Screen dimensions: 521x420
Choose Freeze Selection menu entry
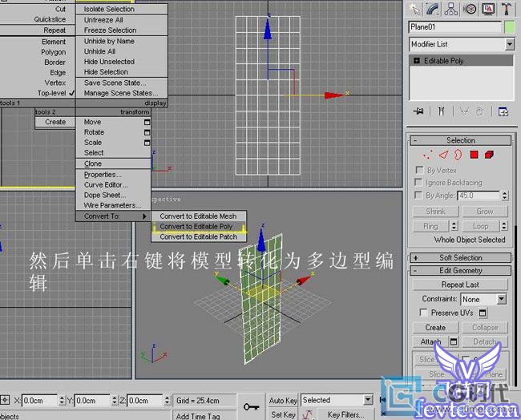[x=111, y=30]
